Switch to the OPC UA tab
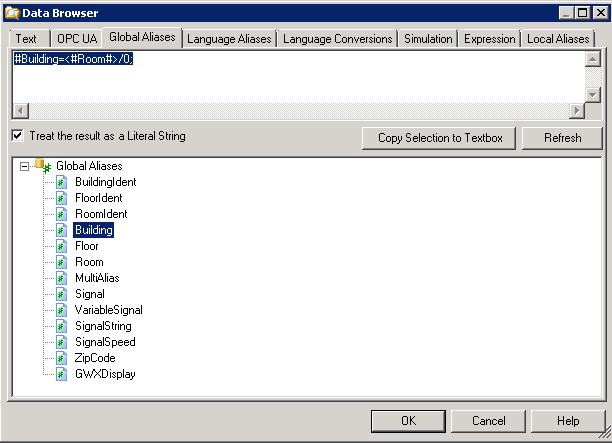612x443 pixels. 75,39
